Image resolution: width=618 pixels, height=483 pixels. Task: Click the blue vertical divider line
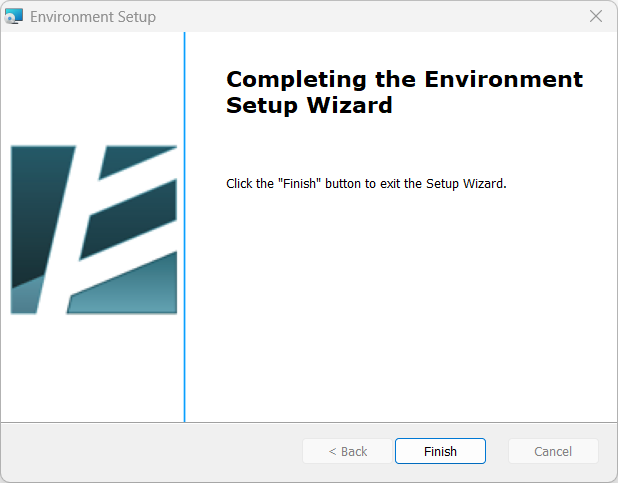tap(184, 227)
